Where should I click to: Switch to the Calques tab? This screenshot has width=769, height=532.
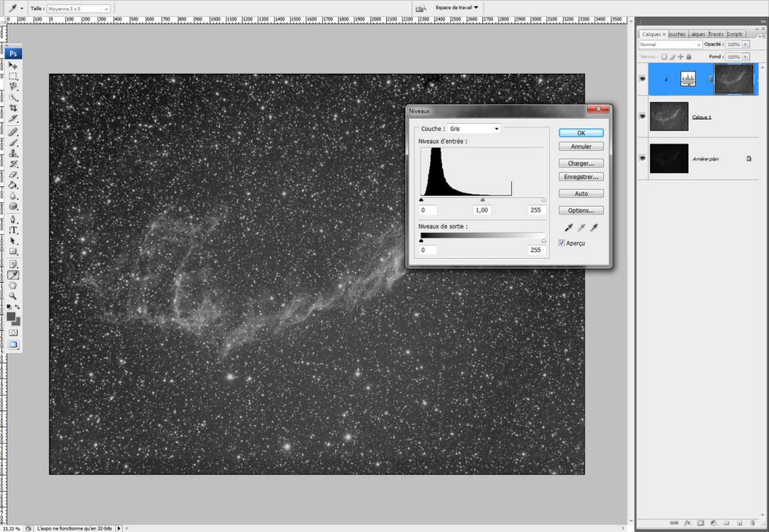point(653,35)
